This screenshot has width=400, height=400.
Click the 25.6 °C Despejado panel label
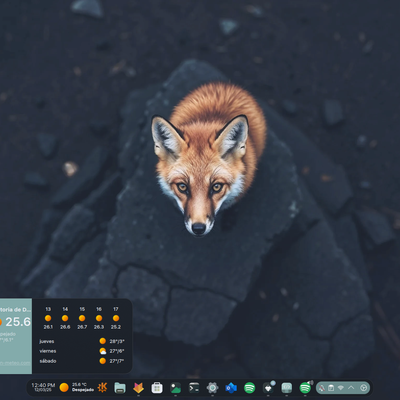point(83,387)
